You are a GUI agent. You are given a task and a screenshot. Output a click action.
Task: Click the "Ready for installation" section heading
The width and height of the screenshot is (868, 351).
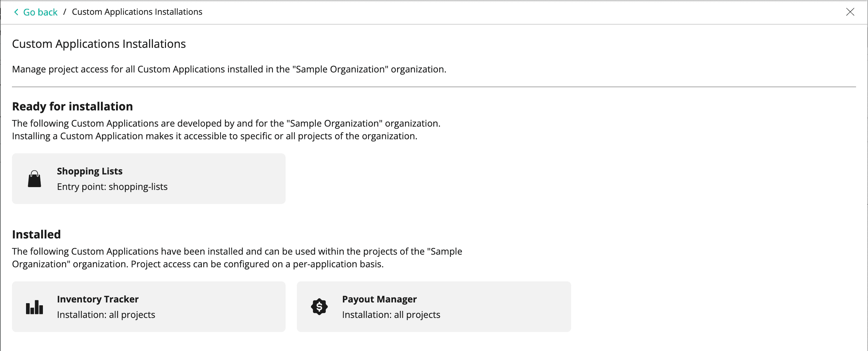(72, 107)
